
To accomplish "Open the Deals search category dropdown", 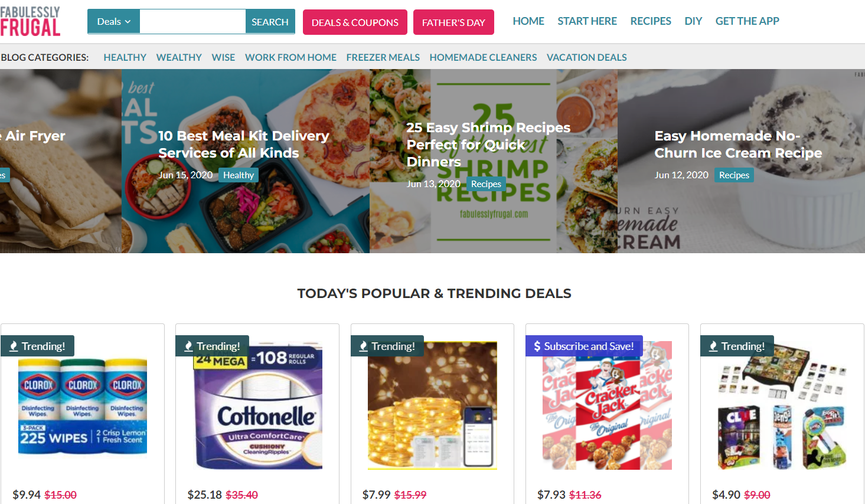I will pyautogui.click(x=113, y=22).
